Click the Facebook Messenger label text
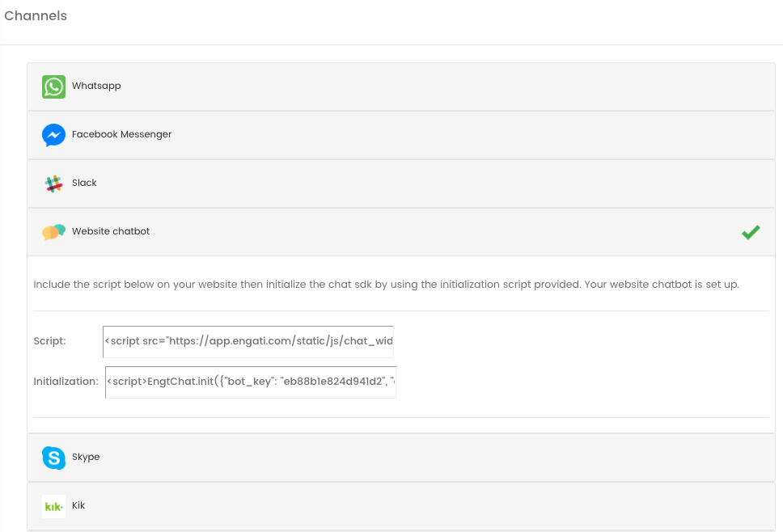 pyautogui.click(x=121, y=134)
